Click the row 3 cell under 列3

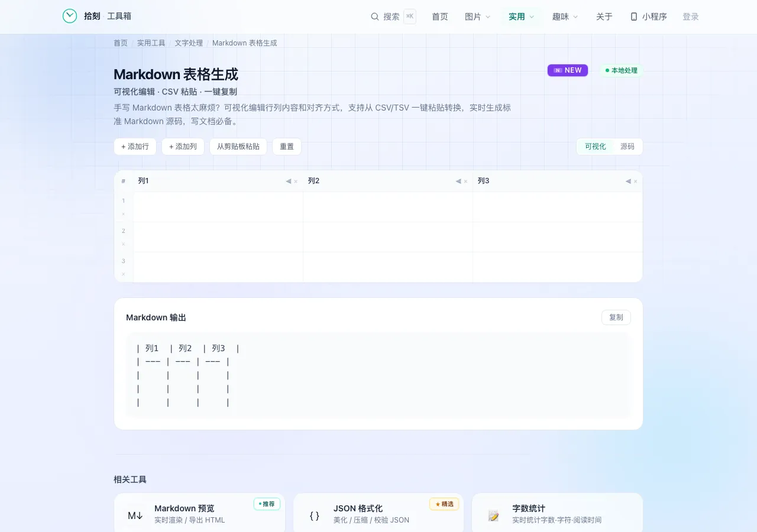pyautogui.click(x=558, y=267)
